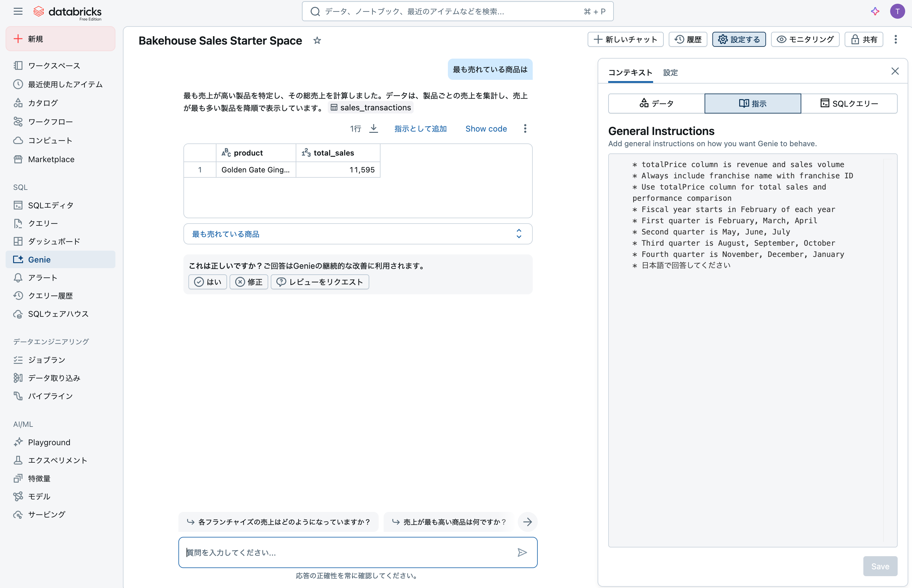Click the product column header
This screenshot has height=588, width=912.
[256, 153]
